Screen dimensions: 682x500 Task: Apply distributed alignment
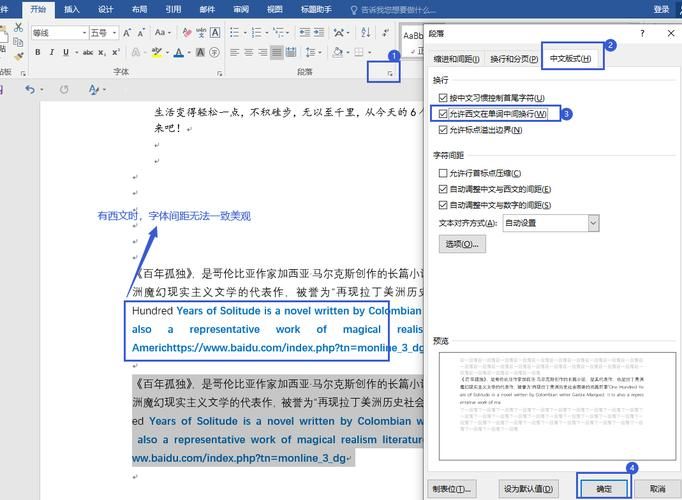(x=291, y=52)
